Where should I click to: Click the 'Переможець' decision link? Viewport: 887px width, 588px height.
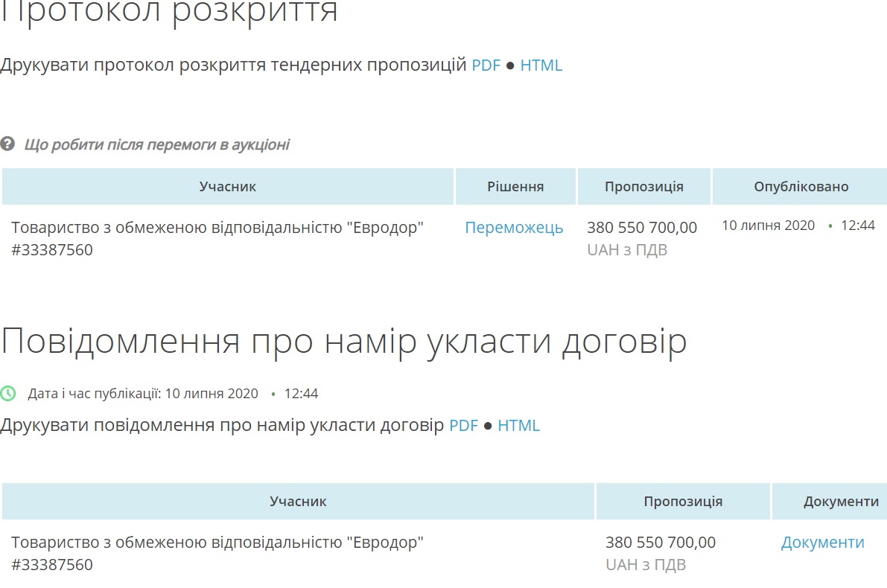click(x=514, y=228)
